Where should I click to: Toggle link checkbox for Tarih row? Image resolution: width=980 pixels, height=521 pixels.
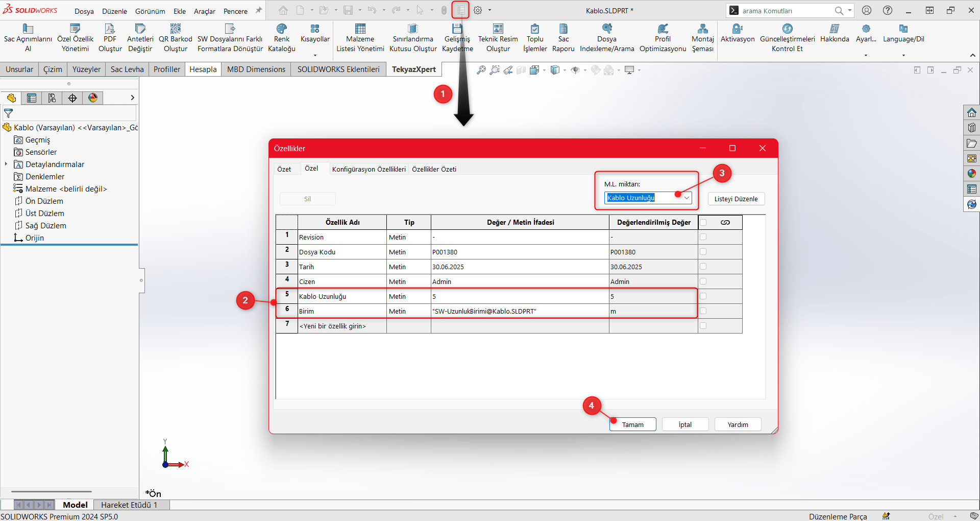[703, 267]
